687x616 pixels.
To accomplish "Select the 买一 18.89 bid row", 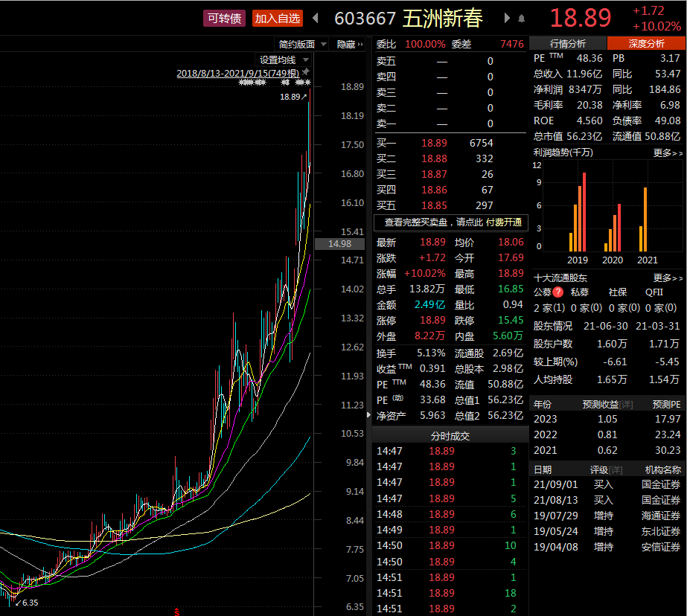I will [x=450, y=143].
